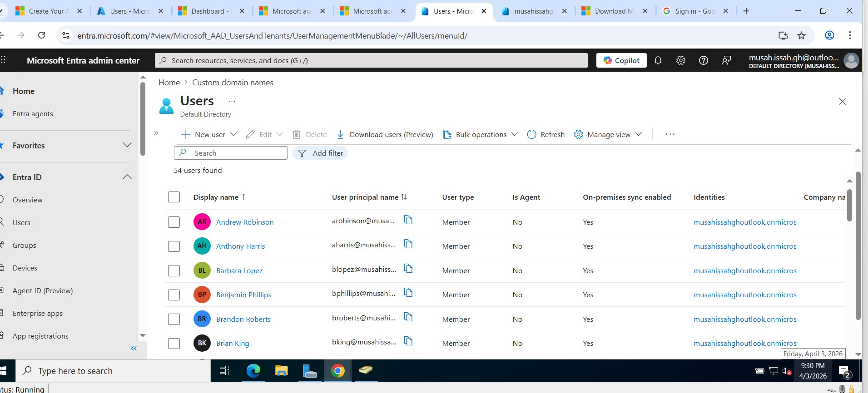Open Chrome from the taskbar
868x393 pixels.
337,371
